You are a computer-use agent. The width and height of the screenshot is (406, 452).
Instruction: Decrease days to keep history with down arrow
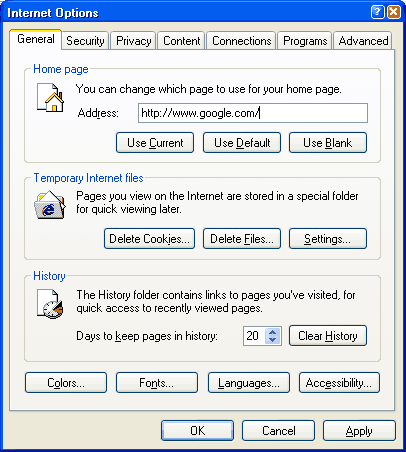tap(273, 340)
